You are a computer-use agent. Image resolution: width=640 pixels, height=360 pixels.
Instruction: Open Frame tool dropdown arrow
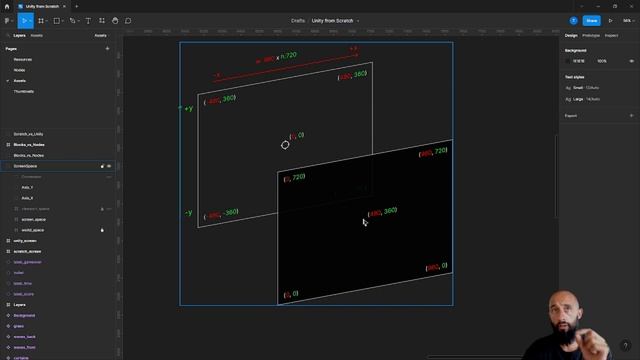click(47, 21)
